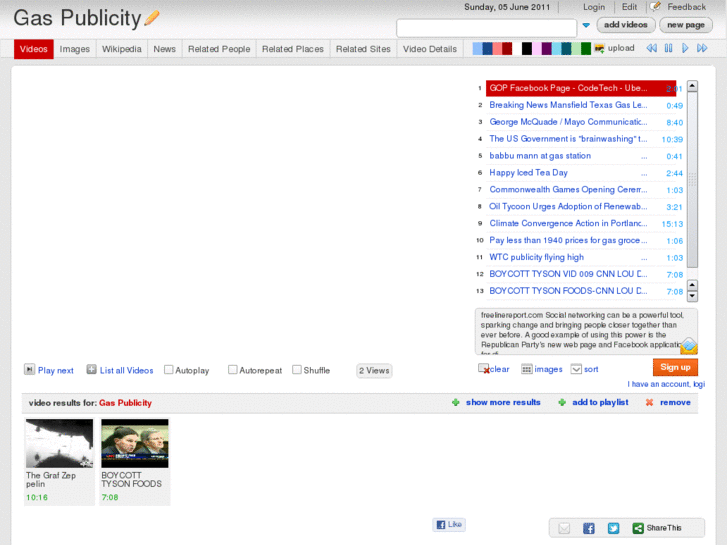Click the red X remove icon
Image resolution: width=727 pixels, height=545 pixels.
click(650, 403)
